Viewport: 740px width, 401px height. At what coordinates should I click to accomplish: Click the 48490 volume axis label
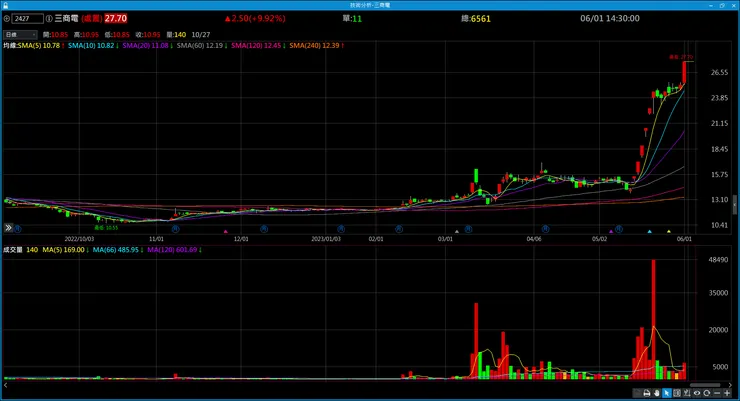click(x=718, y=259)
